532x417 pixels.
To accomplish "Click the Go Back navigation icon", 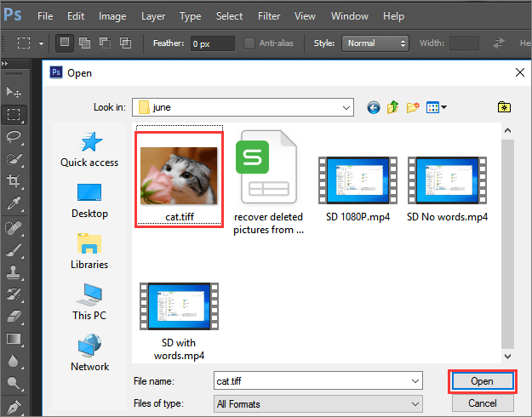I will click(x=373, y=107).
